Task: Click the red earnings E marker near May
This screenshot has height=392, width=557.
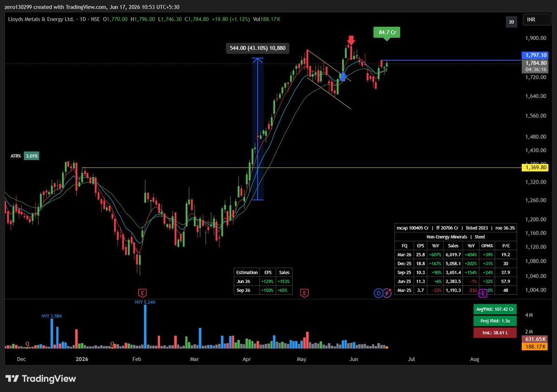Action: pyautogui.click(x=304, y=293)
